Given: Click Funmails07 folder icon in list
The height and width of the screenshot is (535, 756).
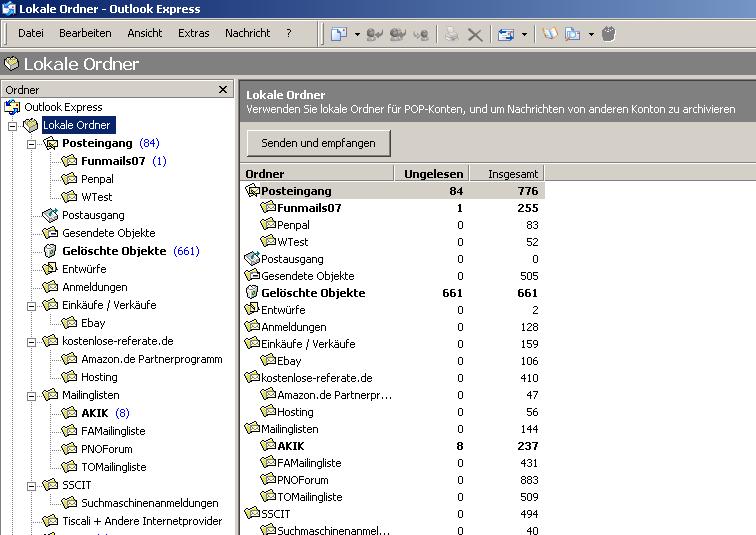Looking at the screenshot, I should (x=268, y=207).
